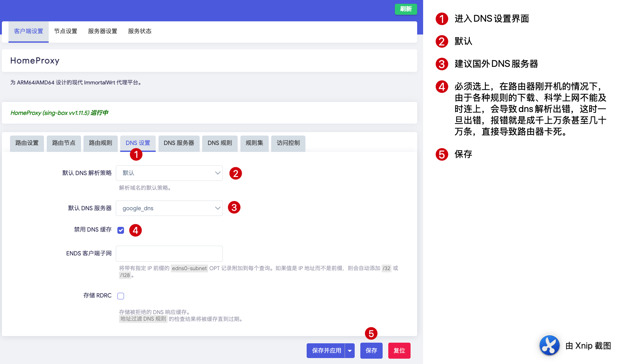The image size is (624, 364).
Task: Click the 地址过滤 DNS 规则 label
Action: coord(143,319)
